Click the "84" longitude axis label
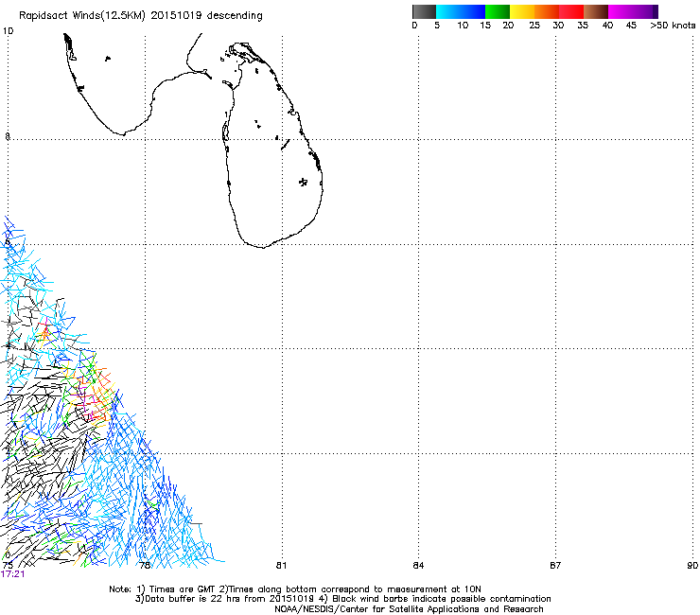Screen dimensions: 700x615 point(418,566)
